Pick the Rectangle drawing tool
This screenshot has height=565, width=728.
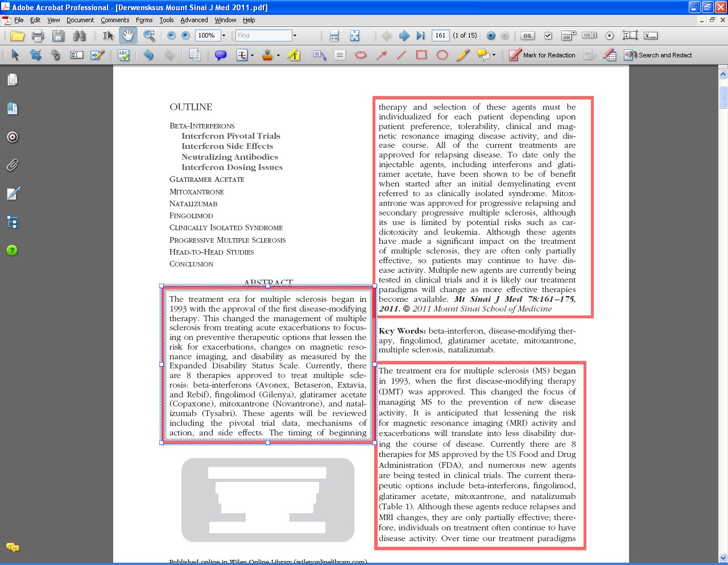point(421,55)
